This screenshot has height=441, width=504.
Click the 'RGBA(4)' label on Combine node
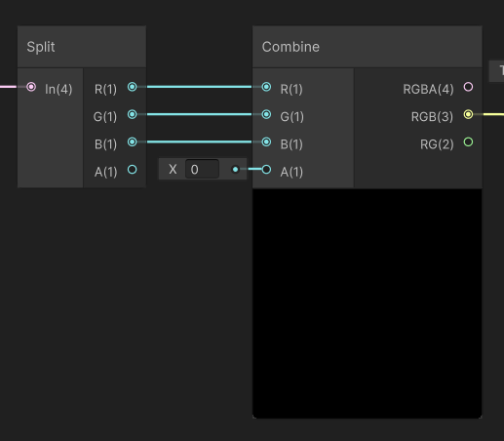428,89
